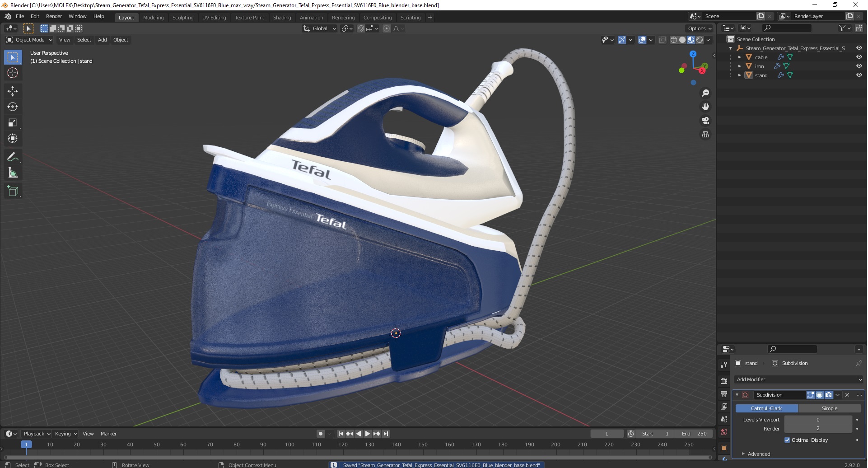This screenshot has height=468, width=868.
Task: Open the Playback dropdown in timeline
Action: click(x=37, y=434)
